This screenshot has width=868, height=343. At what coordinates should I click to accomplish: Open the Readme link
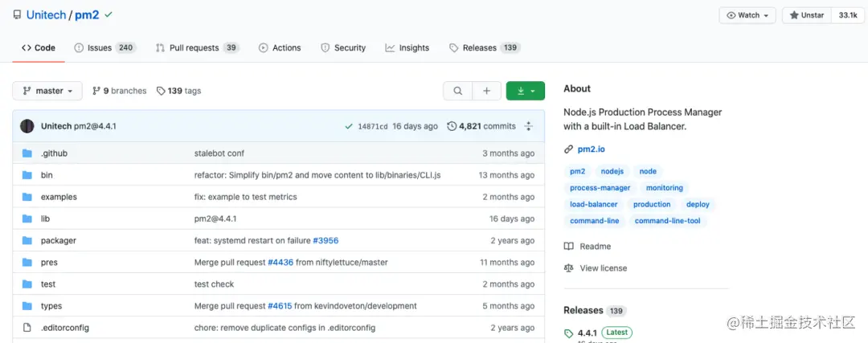point(588,246)
